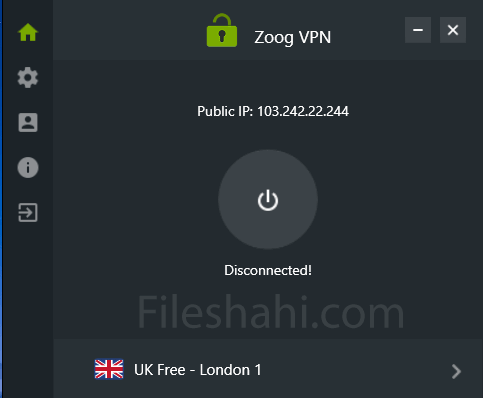Image resolution: width=483 pixels, height=398 pixels.
Task: Click the Zoog VPN title text
Action: 293,37
